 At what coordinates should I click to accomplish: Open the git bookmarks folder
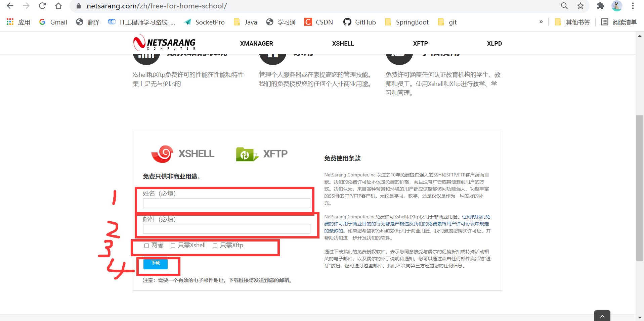(x=447, y=22)
